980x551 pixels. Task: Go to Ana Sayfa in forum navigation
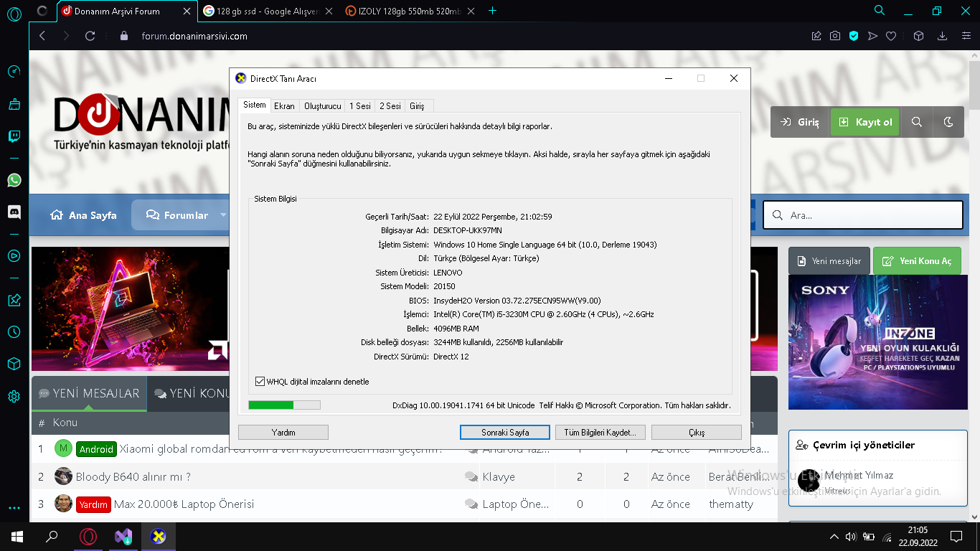tap(83, 215)
